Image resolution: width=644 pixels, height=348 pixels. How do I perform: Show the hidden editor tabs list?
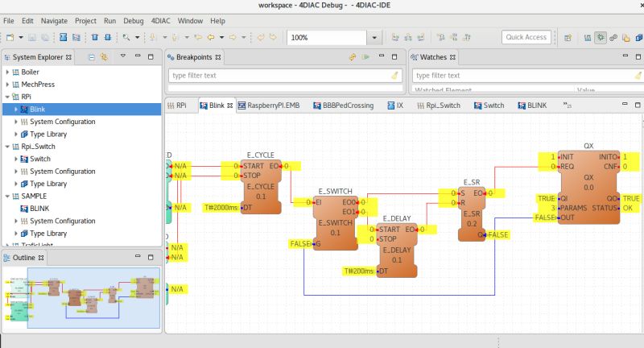(568, 106)
